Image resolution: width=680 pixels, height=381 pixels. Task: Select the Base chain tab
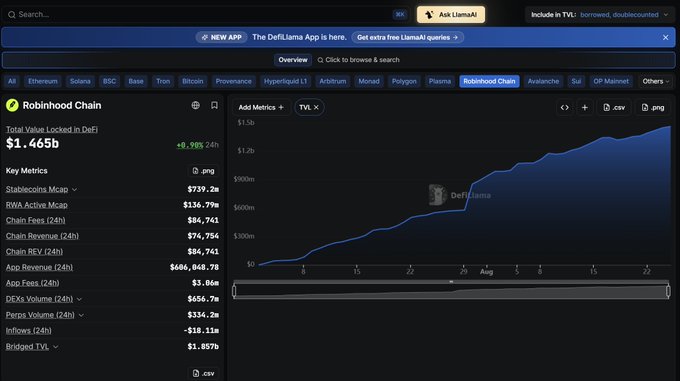(136, 81)
